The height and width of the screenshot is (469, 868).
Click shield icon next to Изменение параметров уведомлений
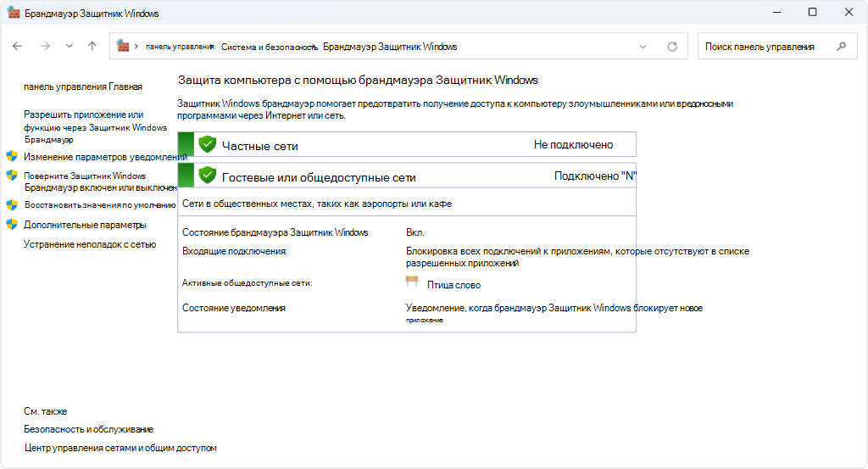[12, 156]
